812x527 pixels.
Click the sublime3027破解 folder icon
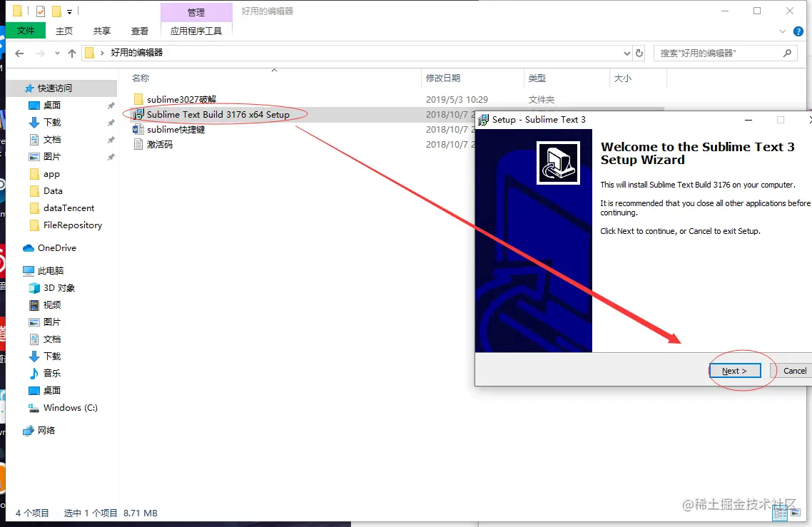click(138, 99)
